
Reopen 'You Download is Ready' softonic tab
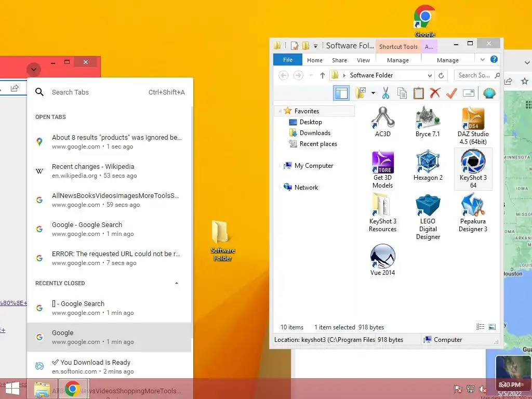click(109, 366)
